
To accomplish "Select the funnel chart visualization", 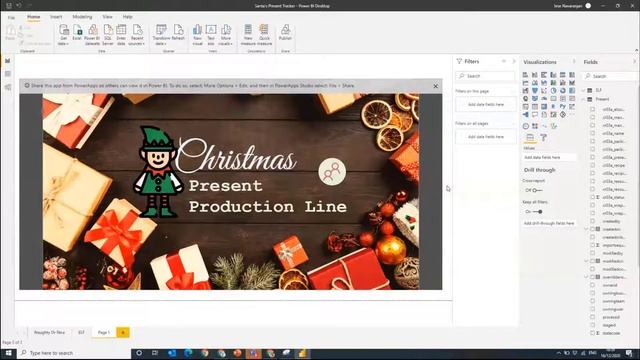I will 535,91.
